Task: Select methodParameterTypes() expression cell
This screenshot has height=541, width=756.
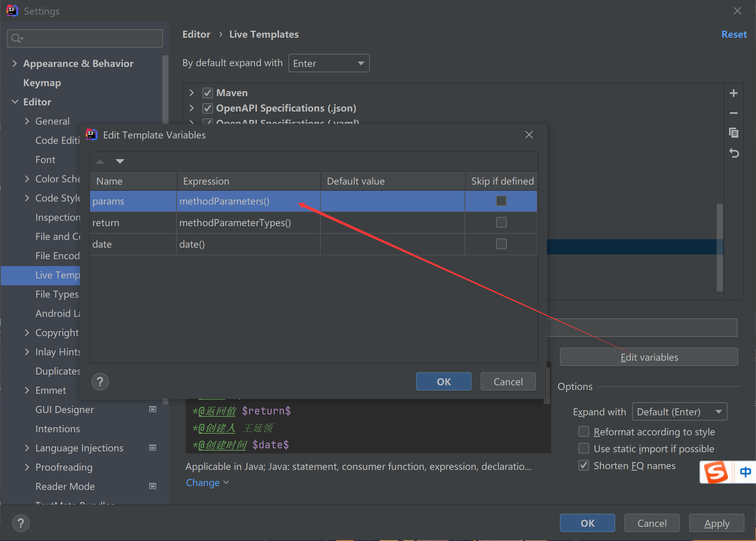Action: (248, 223)
